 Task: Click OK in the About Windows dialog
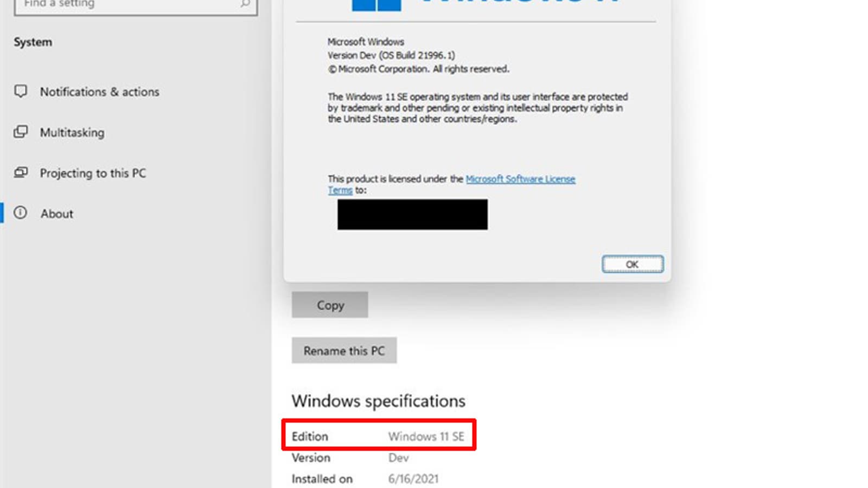point(633,264)
